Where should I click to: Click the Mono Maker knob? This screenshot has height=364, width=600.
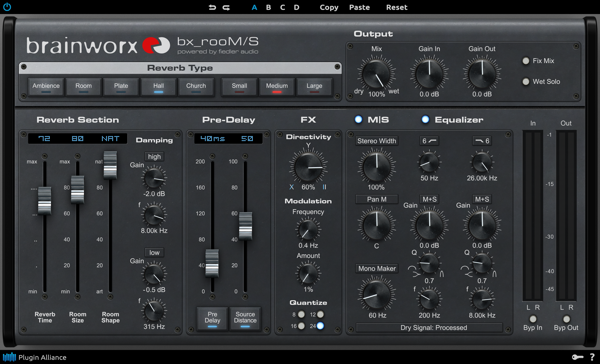376,295
